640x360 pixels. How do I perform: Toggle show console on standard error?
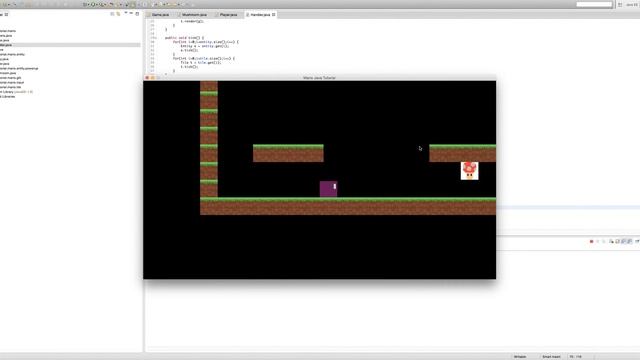click(629, 241)
